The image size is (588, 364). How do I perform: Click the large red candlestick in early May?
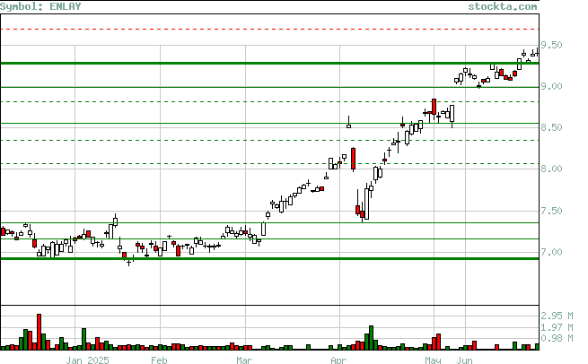point(434,107)
